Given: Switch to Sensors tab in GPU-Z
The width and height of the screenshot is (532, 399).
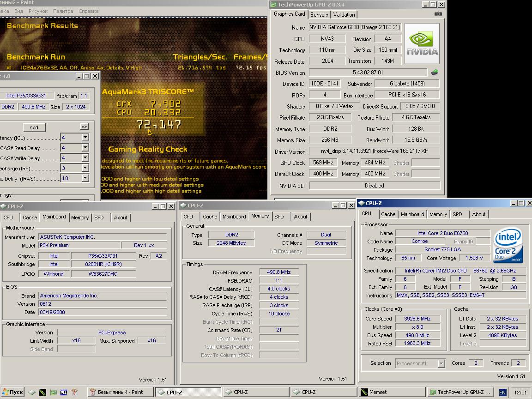Looking at the screenshot, I should pos(319,15).
